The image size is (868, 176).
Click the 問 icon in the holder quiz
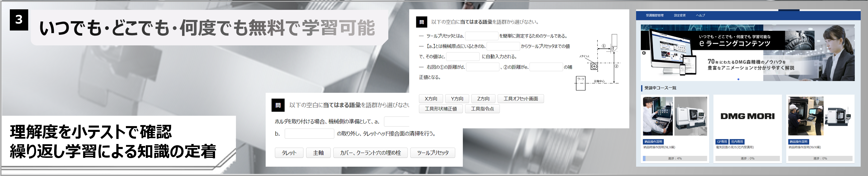point(278,105)
